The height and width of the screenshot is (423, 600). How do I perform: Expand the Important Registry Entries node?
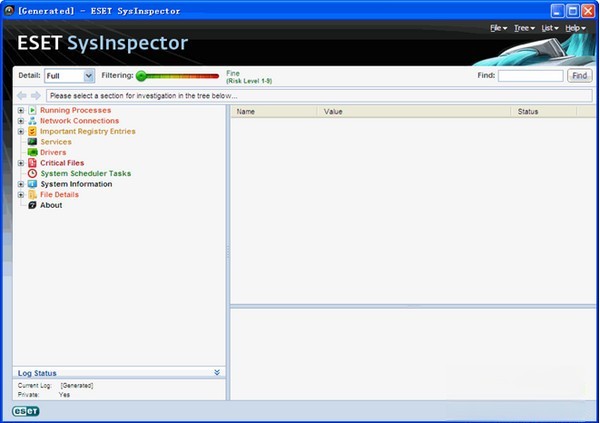21,131
